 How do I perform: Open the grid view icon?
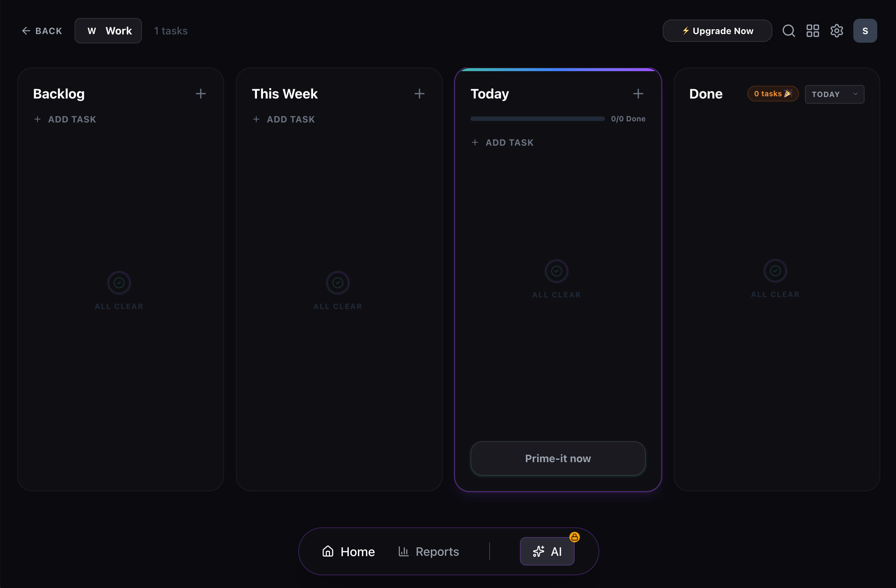pos(813,31)
